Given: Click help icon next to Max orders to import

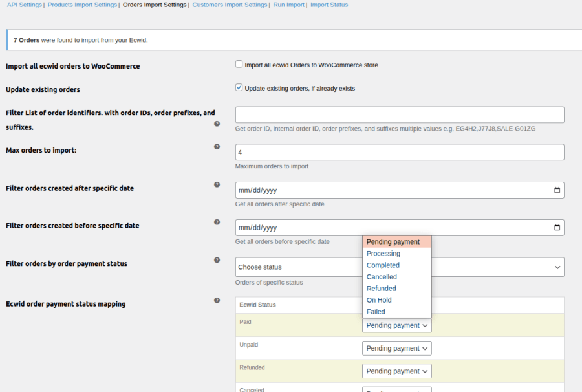Looking at the screenshot, I should [217, 147].
